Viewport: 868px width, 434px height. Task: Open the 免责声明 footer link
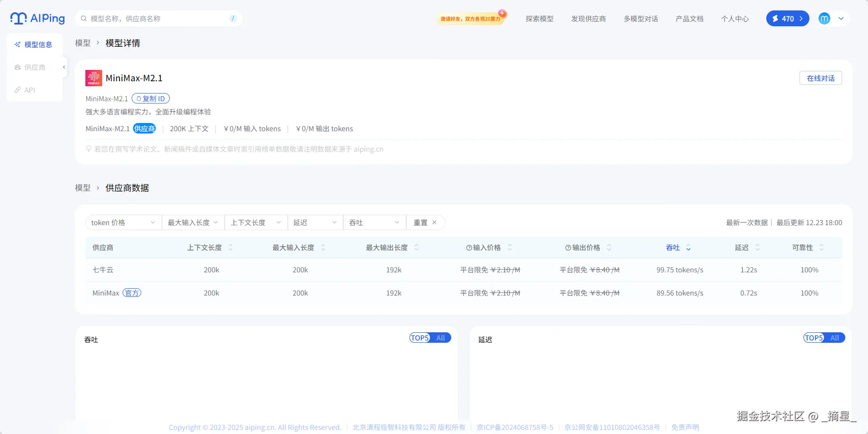pos(685,427)
